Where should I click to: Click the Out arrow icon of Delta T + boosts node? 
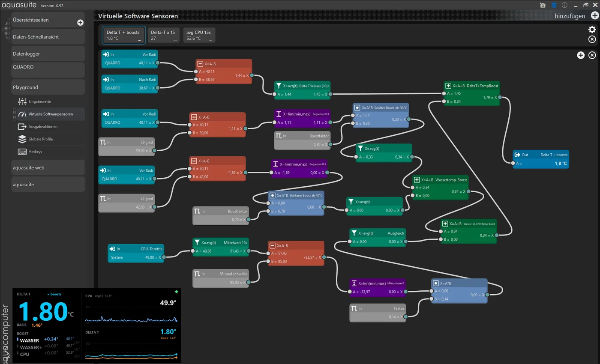click(x=518, y=155)
